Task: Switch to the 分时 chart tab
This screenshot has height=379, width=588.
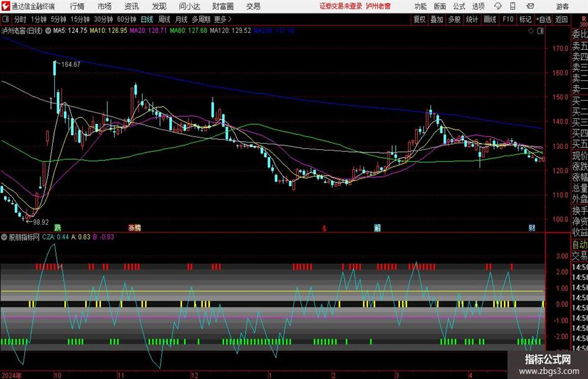Action: point(21,19)
